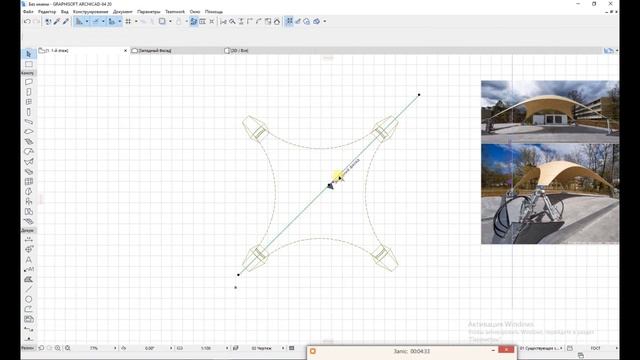Close the 1-й этаж floor plan tab

(125, 51)
